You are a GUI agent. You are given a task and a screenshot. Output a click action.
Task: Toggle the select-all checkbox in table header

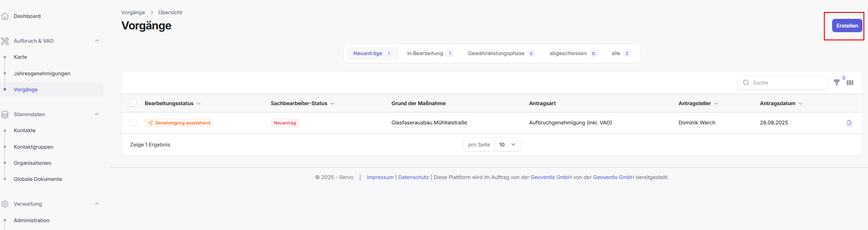[133, 103]
